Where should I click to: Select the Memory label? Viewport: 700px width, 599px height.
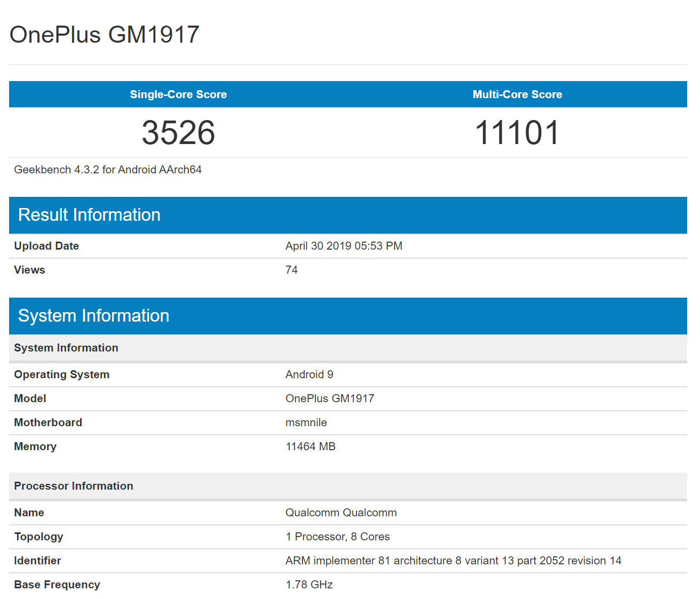[35, 446]
